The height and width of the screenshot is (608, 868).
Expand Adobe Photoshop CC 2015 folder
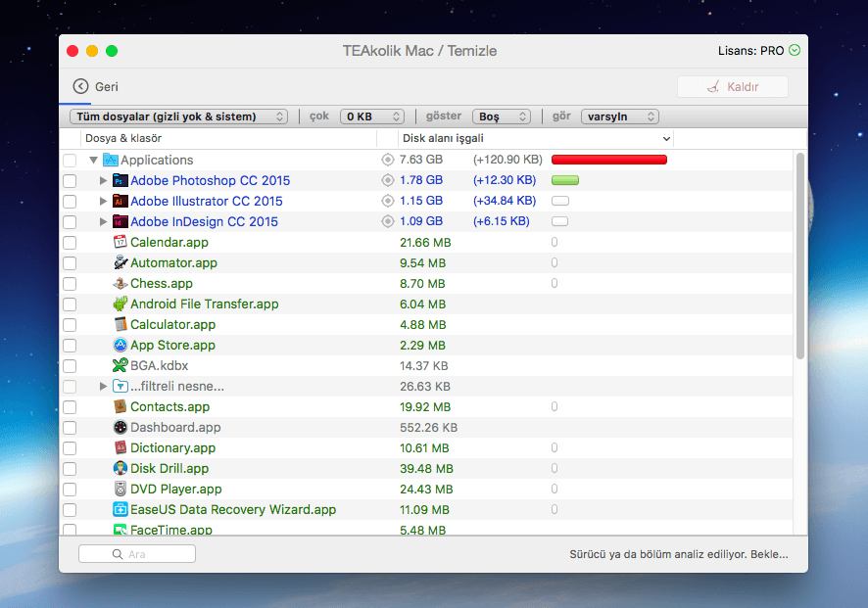pyautogui.click(x=103, y=180)
